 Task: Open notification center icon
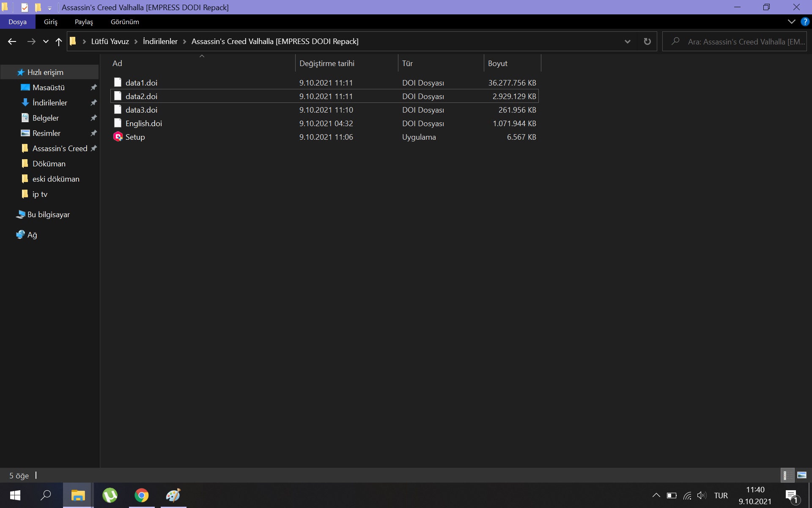click(x=792, y=496)
